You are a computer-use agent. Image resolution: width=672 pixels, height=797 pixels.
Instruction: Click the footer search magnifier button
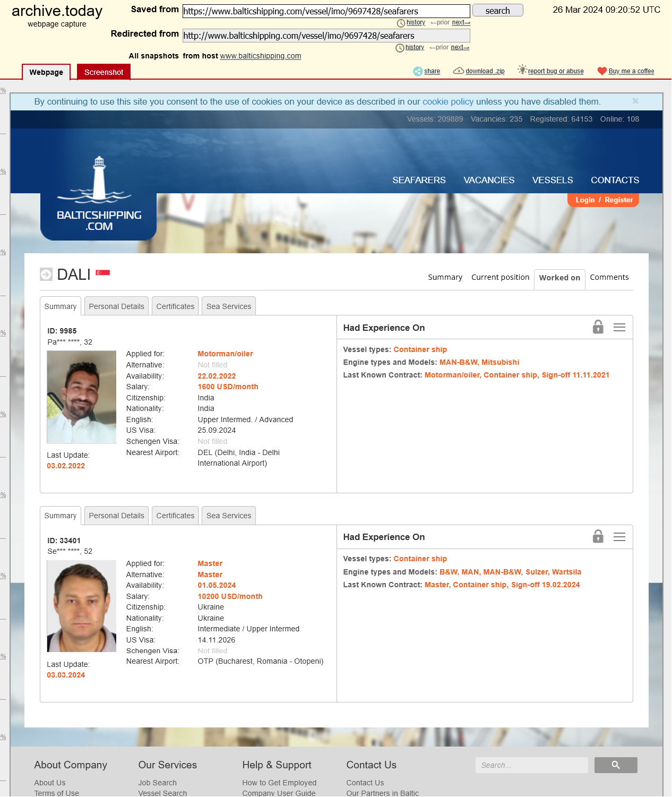coord(616,765)
